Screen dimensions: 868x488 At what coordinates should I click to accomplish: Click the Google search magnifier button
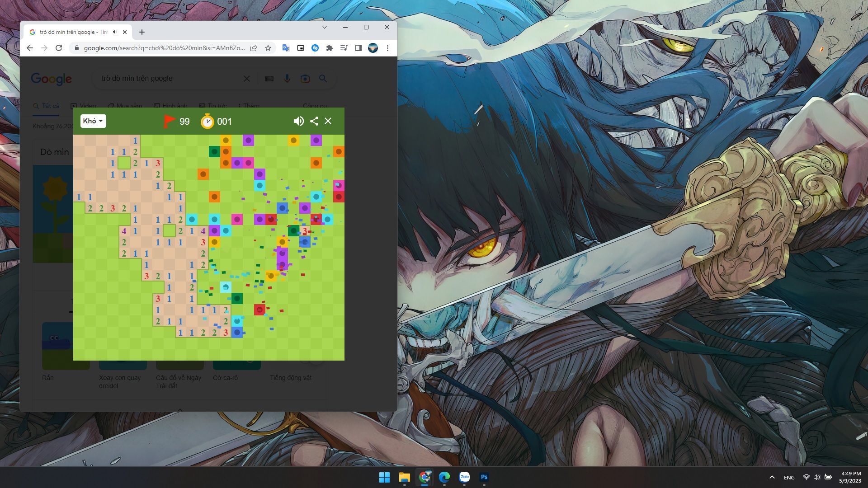[x=323, y=79]
